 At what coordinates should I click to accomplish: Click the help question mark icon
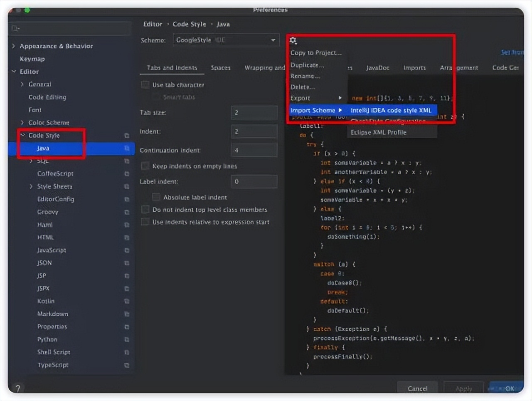(x=17, y=388)
